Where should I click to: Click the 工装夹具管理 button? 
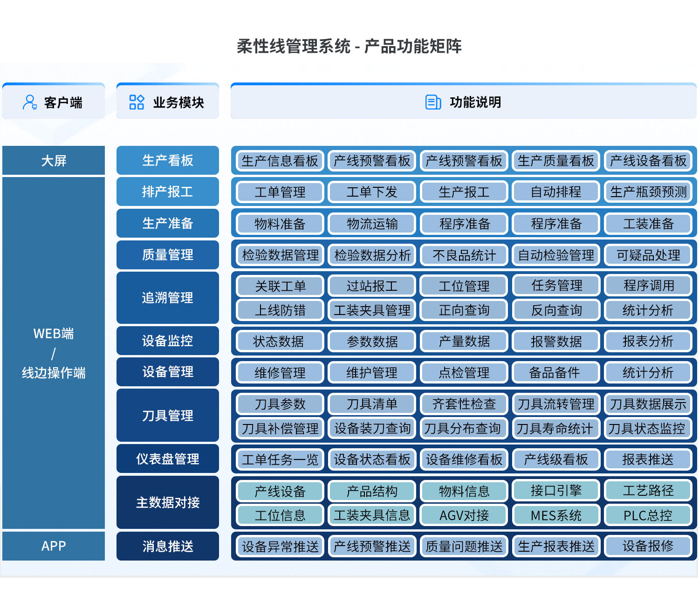tap(372, 310)
